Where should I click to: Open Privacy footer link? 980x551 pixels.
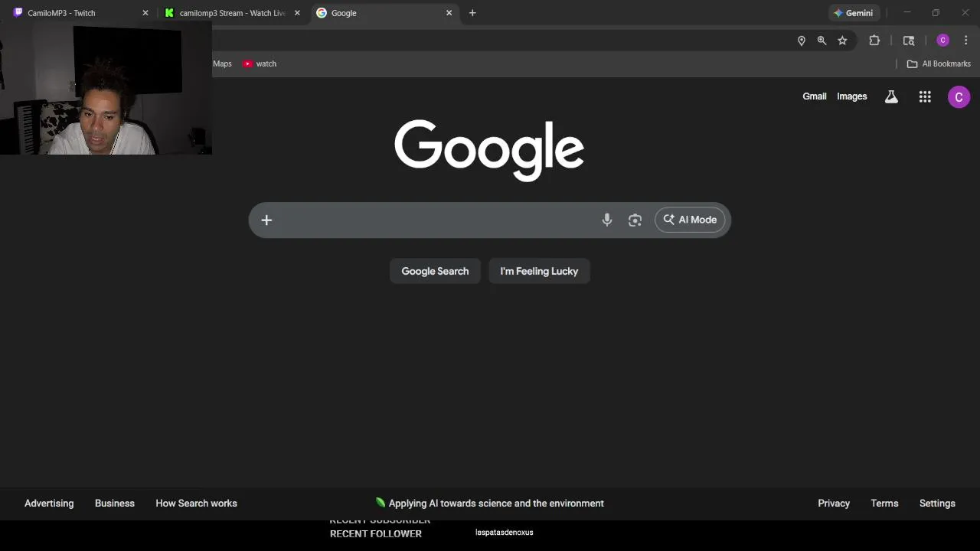coord(834,504)
